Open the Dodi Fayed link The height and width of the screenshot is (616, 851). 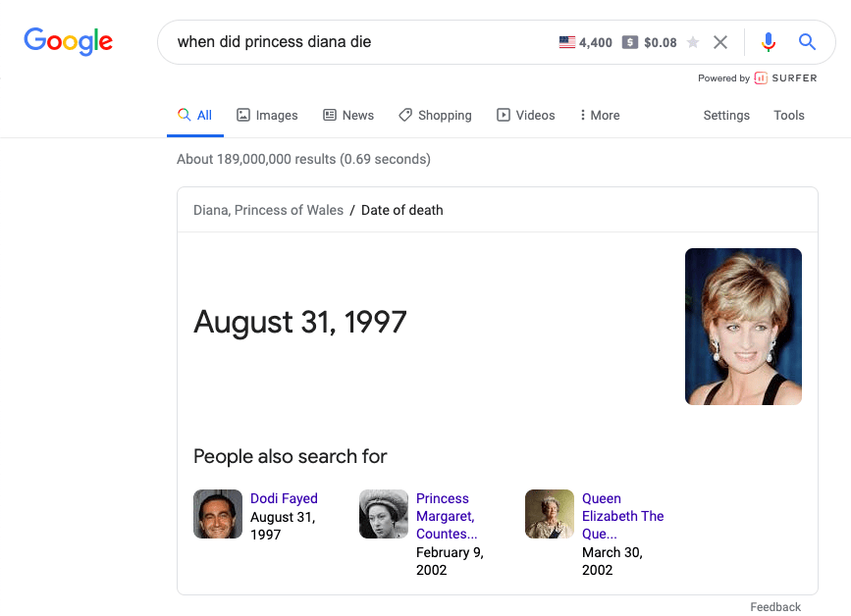tap(284, 498)
